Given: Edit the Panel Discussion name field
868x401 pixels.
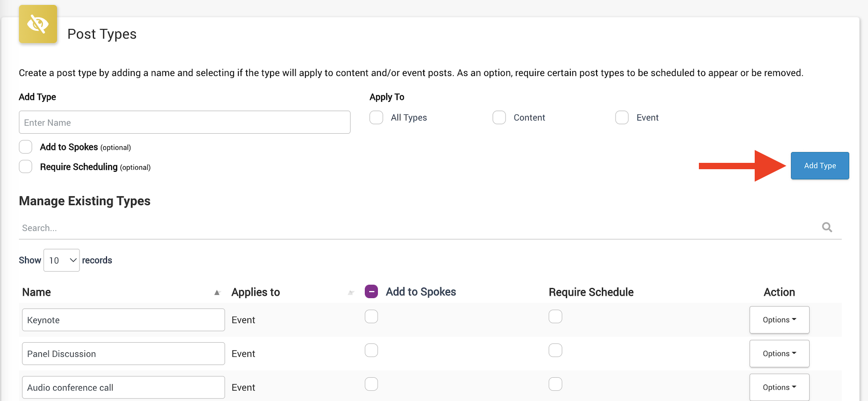Looking at the screenshot, I should pos(123,354).
